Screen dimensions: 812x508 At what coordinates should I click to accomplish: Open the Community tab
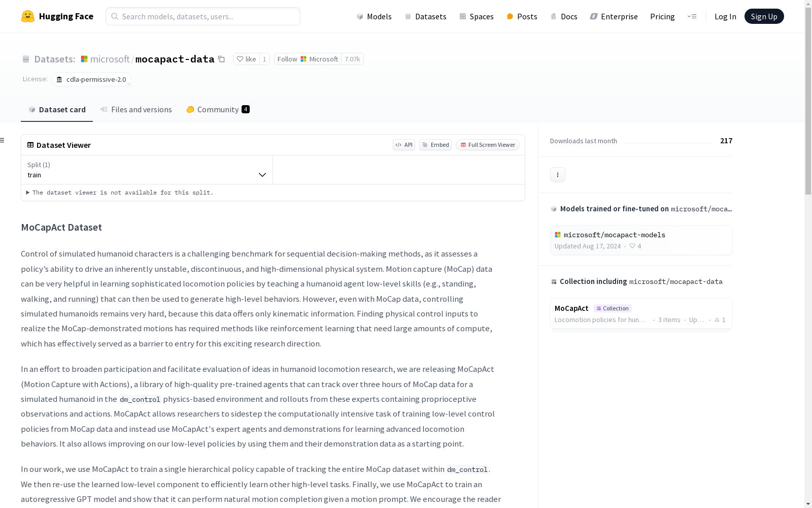pyautogui.click(x=218, y=109)
